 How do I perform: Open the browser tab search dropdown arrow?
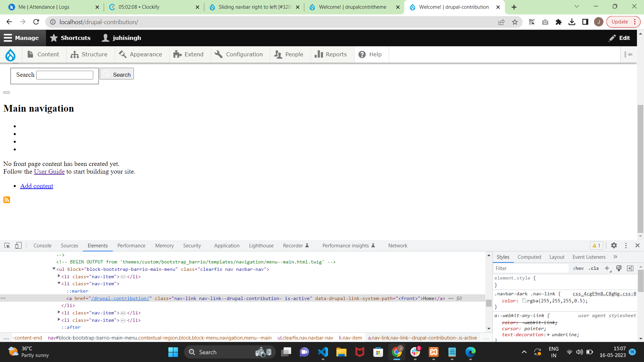click(577, 7)
